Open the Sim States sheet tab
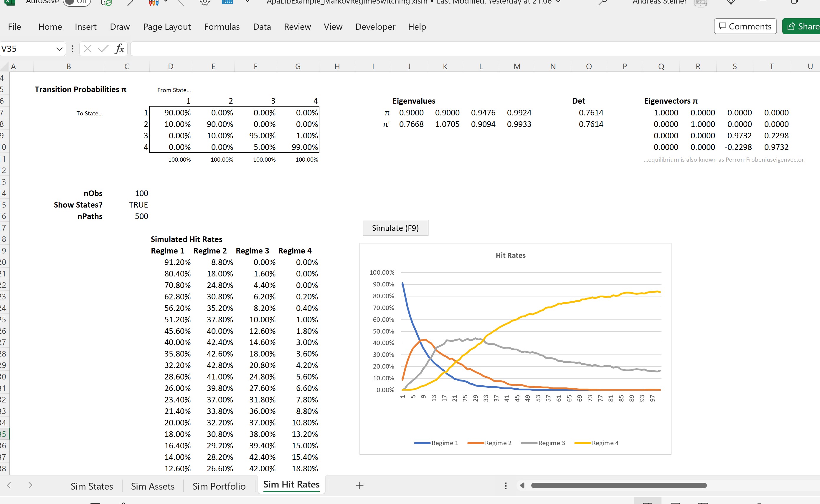Viewport: 820px width, 504px height. coord(92,486)
